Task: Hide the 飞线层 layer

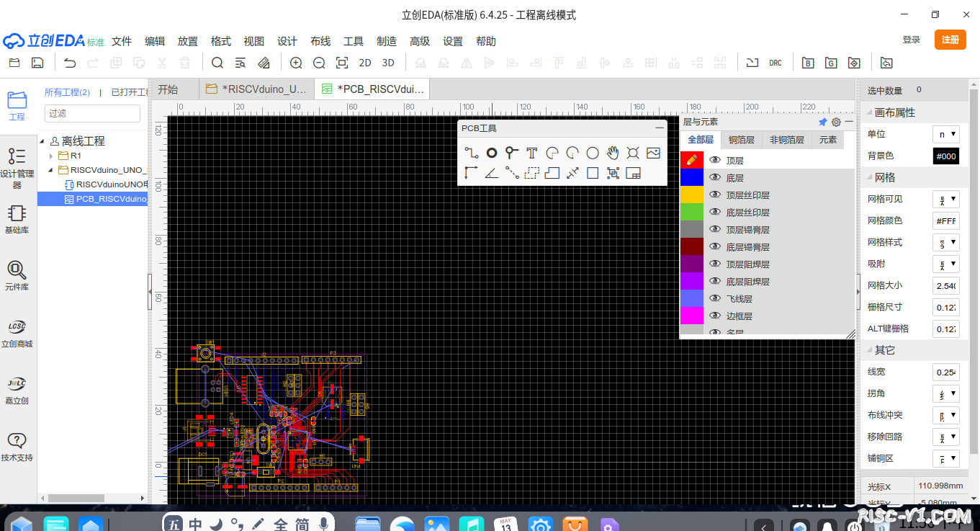Action: 715,298
